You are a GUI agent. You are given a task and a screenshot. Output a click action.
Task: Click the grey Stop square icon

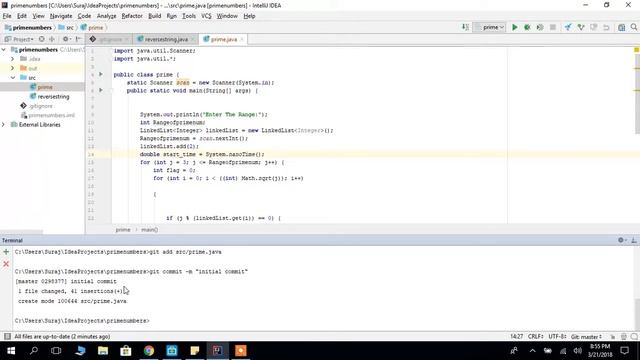553,27
